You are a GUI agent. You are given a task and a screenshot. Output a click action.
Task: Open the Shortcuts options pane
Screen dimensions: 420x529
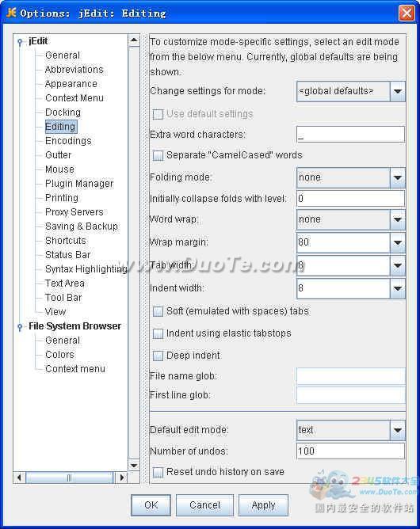click(66, 241)
